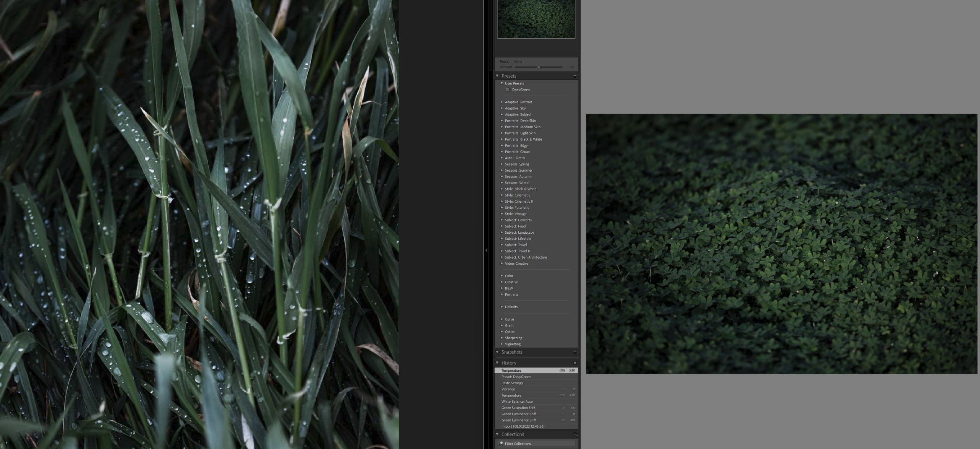Image resolution: width=980 pixels, height=449 pixels.
Task: Click the Filter Collections search icon
Action: point(501,444)
